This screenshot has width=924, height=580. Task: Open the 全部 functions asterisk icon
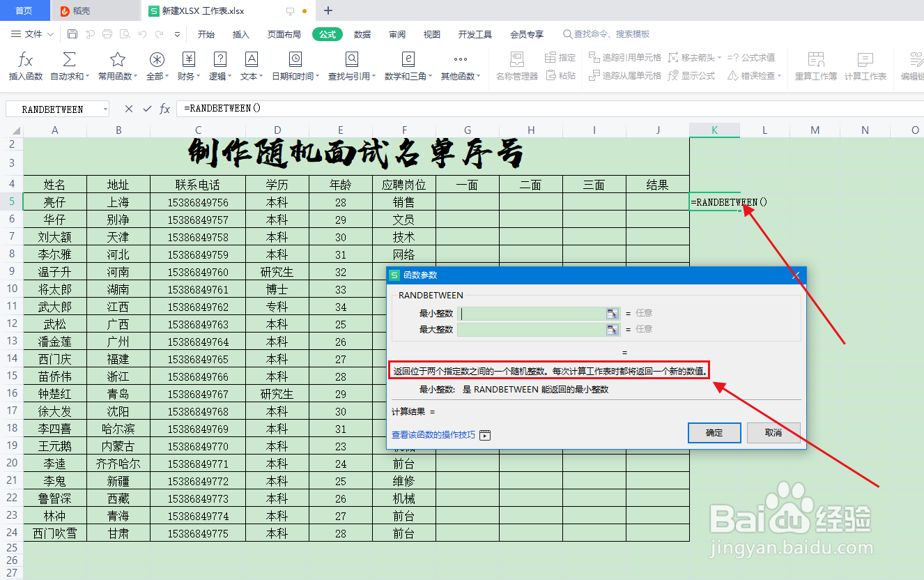click(x=157, y=60)
